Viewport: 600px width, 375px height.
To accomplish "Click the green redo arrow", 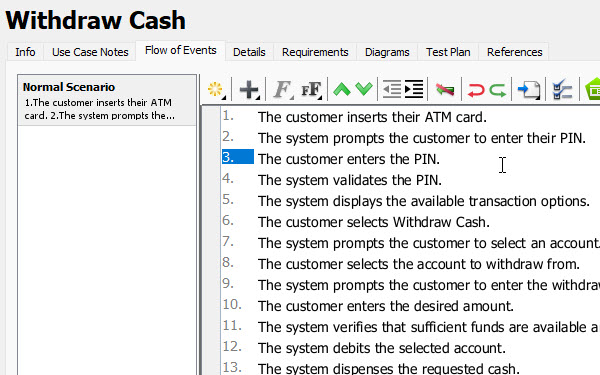I will (498, 90).
